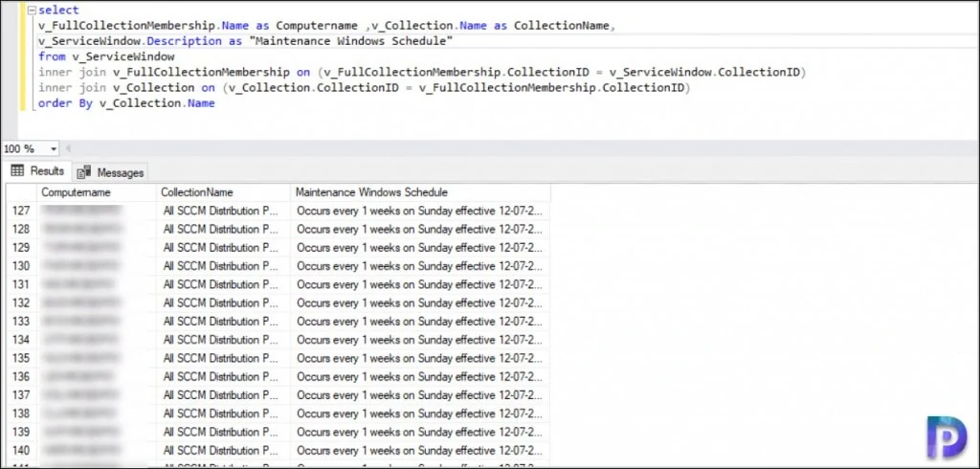Place cursor on 'inner join v_FullCollectionMembership' line
This screenshot has width=980, height=469.
click(422, 73)
